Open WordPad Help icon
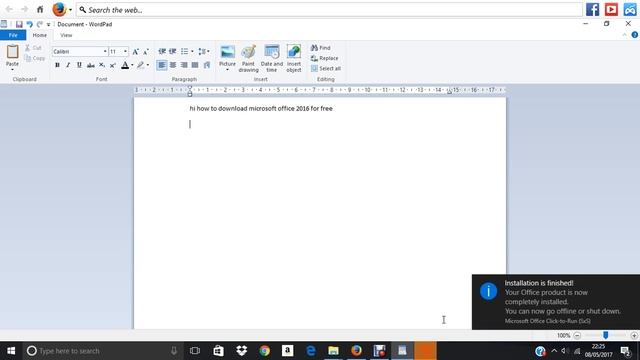The height and width of the screenshot is (360, 640). tap(635, 35)
